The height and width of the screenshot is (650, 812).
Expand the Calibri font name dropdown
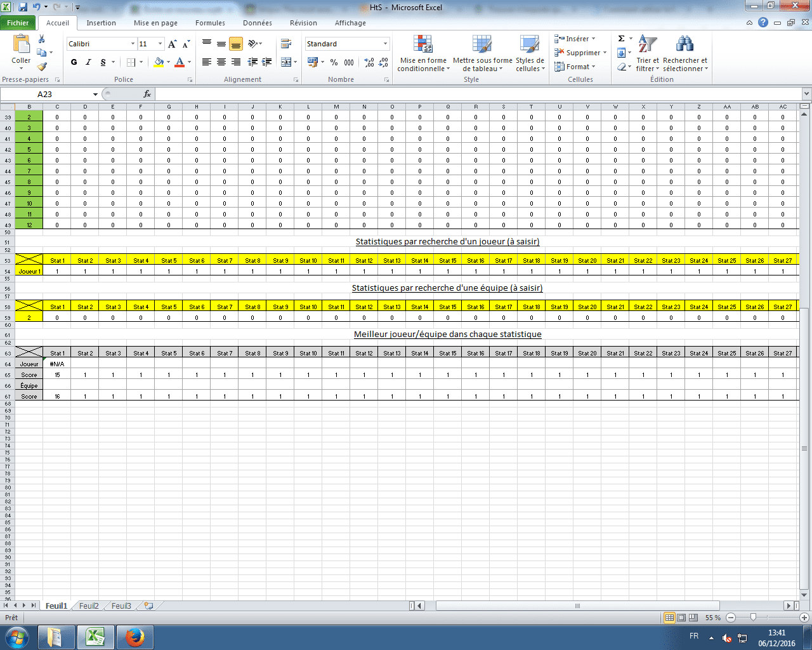(133, 44)
